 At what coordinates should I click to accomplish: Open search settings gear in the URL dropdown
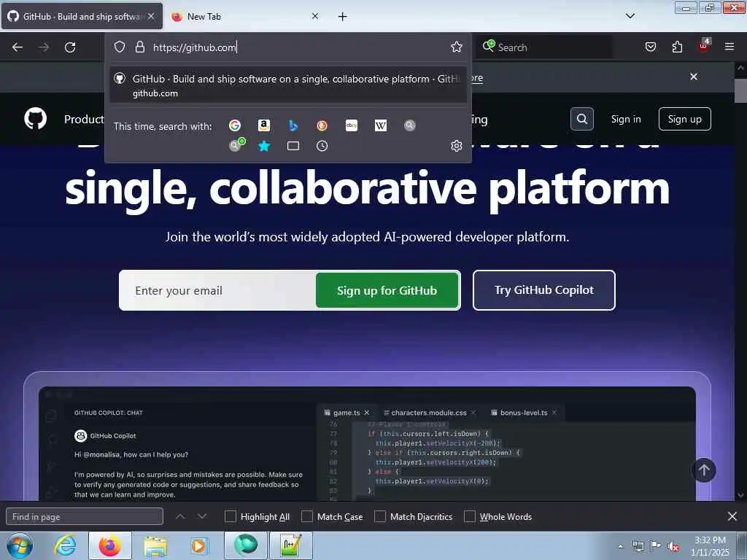pos(457,146)
